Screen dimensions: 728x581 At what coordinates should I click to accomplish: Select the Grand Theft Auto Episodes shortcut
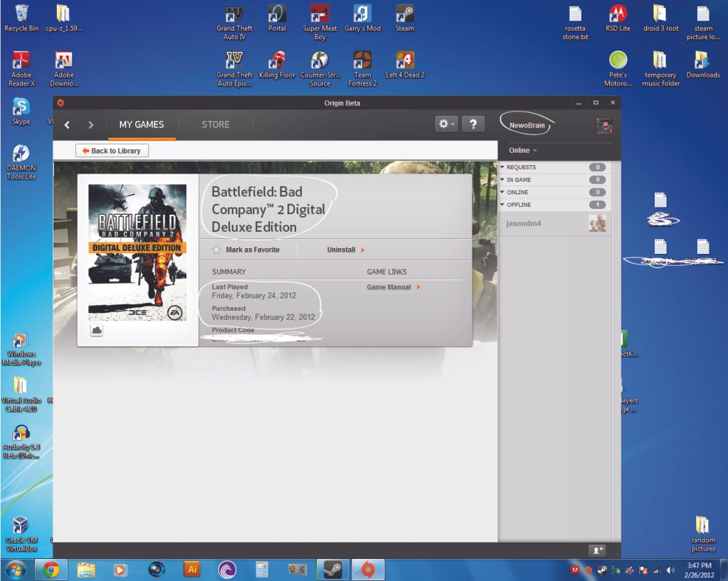[234, 69]
